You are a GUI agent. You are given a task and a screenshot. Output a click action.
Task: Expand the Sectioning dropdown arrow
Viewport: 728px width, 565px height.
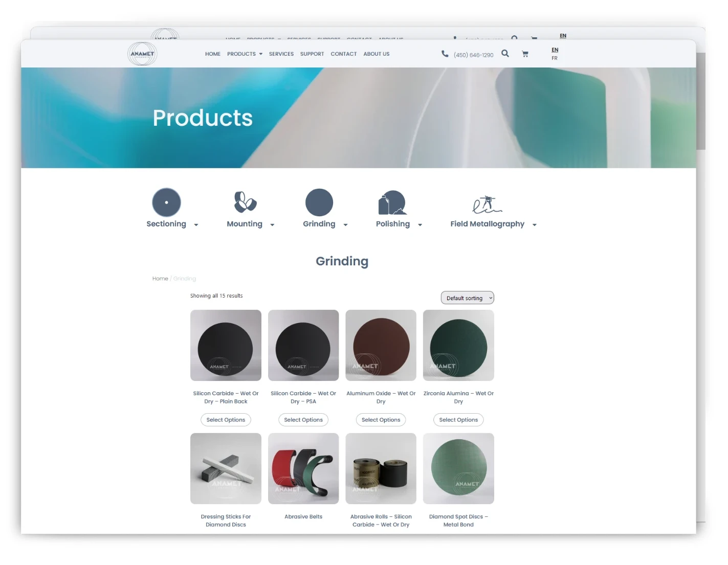pos(196,225)
